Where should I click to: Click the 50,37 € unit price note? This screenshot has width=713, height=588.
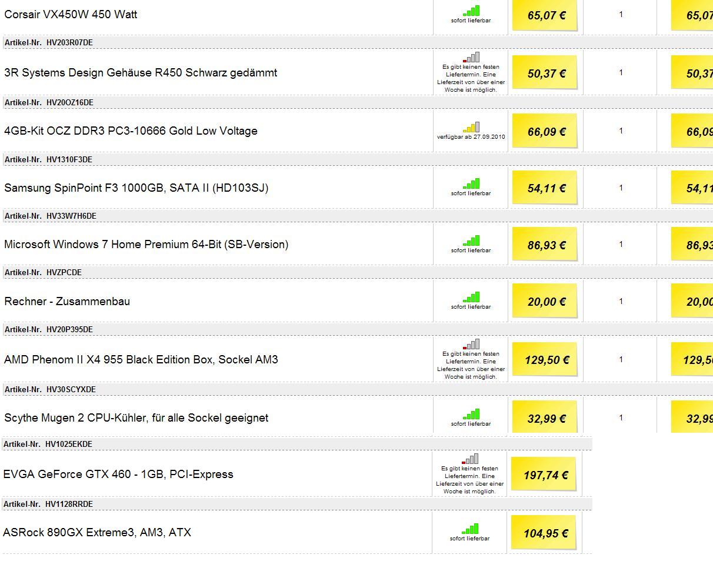point(545,73)
